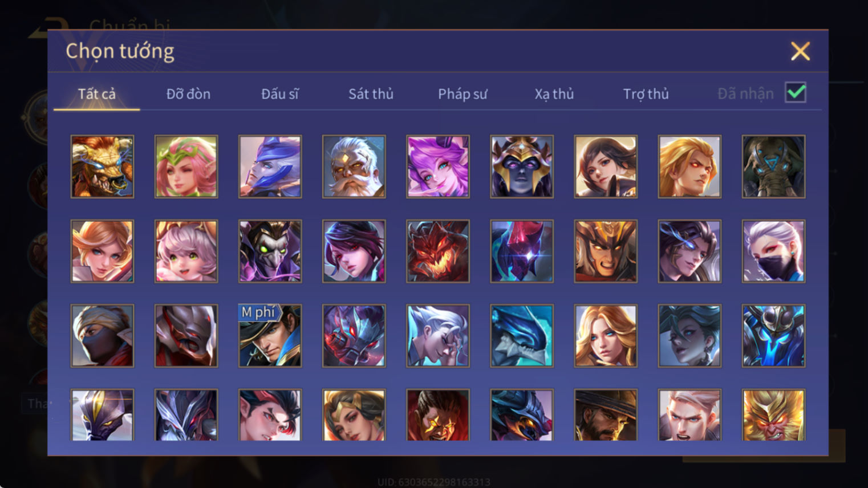The image size is (868, 488).
Task: Select the blue armored mech hero
Action: pos(773,335)
